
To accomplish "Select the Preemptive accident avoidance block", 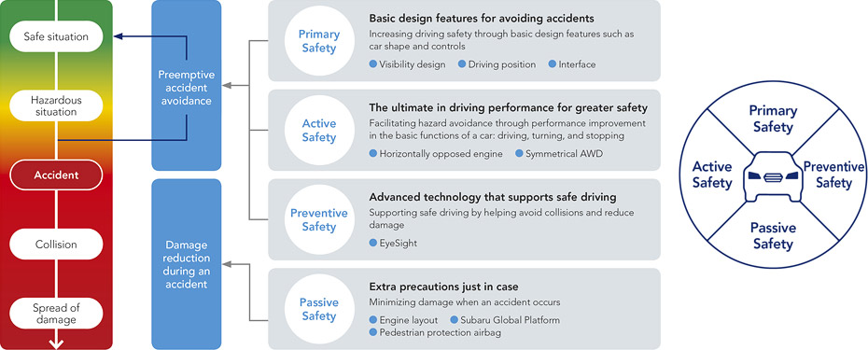I will tap(187, 85).
